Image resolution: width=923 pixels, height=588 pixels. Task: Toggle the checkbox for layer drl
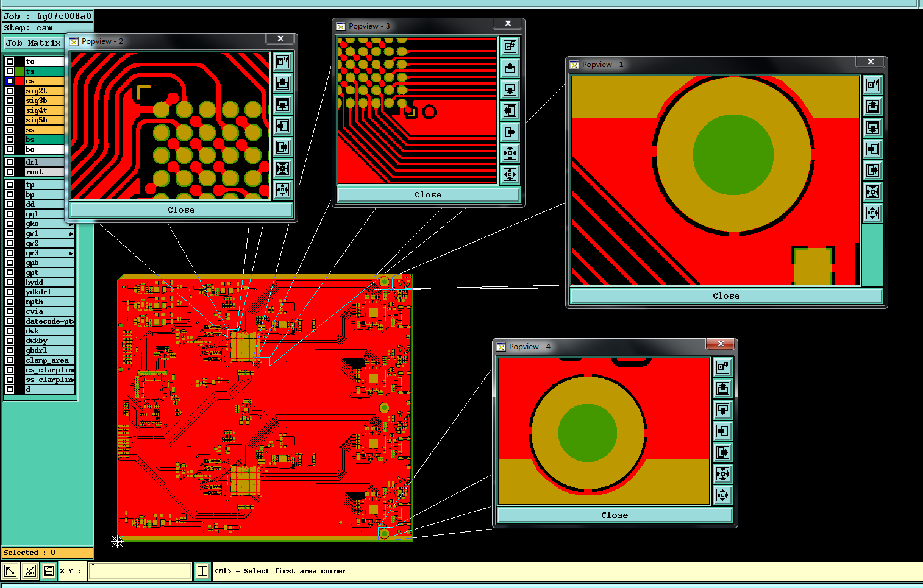(x=10, y=162)
